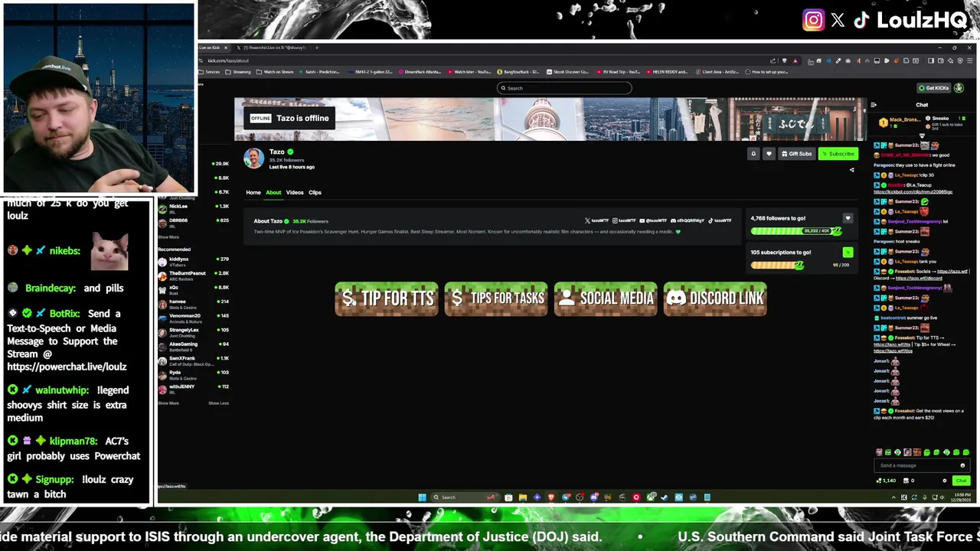Follow Tazo with the heart icon button
980x551 pixels.
[x=769, y=154]
